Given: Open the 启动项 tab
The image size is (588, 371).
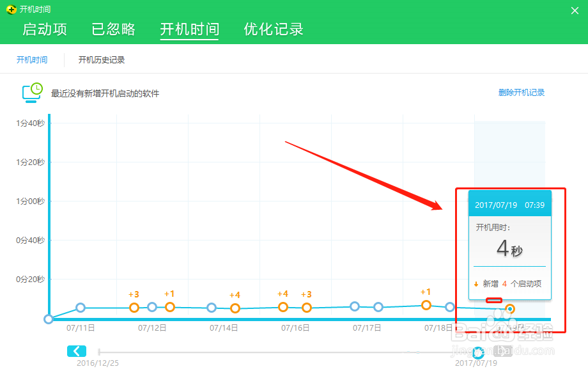Looking at the screenshot, I should tap(45, 29).
